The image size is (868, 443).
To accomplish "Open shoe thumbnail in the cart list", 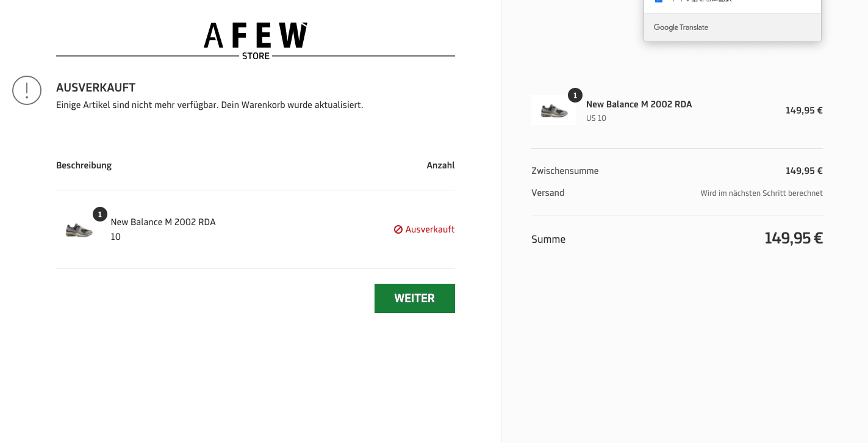I will [79, 230].
